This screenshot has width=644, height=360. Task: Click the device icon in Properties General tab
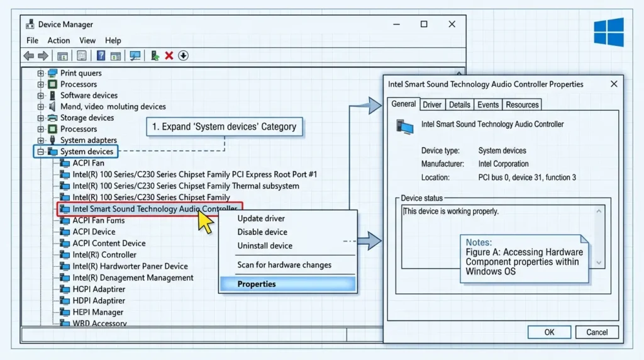pyautogui.click(x=404, y=127)
